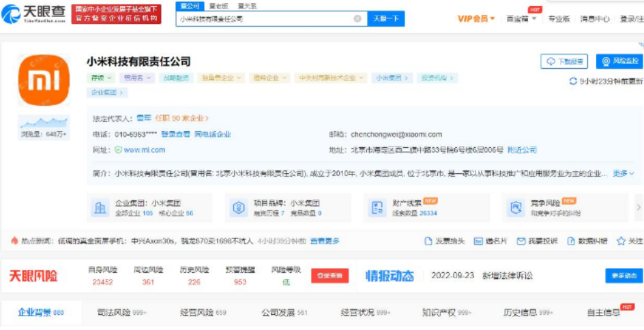Click the 财产线索 document icon
The height and width of the screenshot is (330, 644).
click(377, 208)
